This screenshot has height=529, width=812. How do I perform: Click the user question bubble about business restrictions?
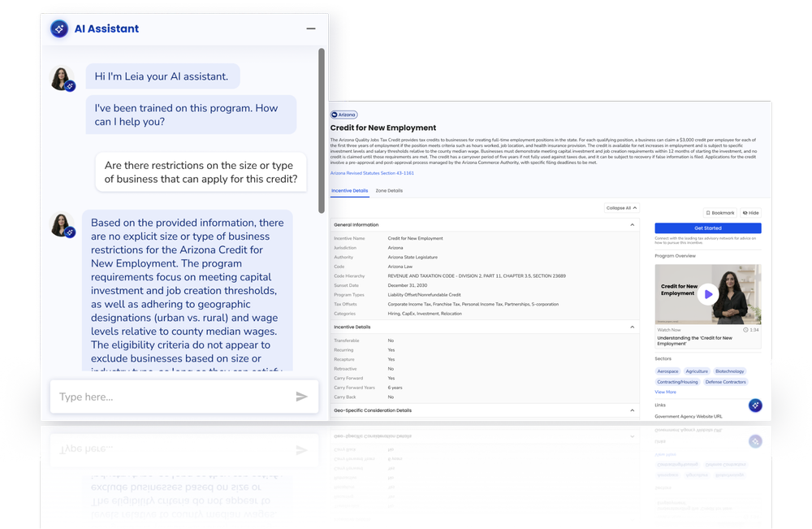click(x=201, y=172)
